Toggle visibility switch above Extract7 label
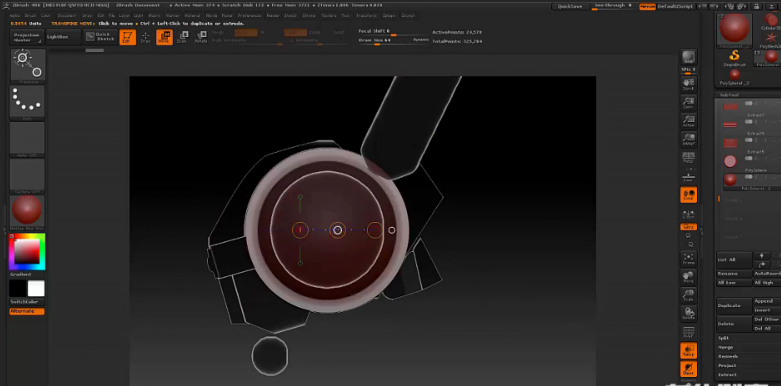This screenshot has width=781, height=386. click(x=748, y=104)
